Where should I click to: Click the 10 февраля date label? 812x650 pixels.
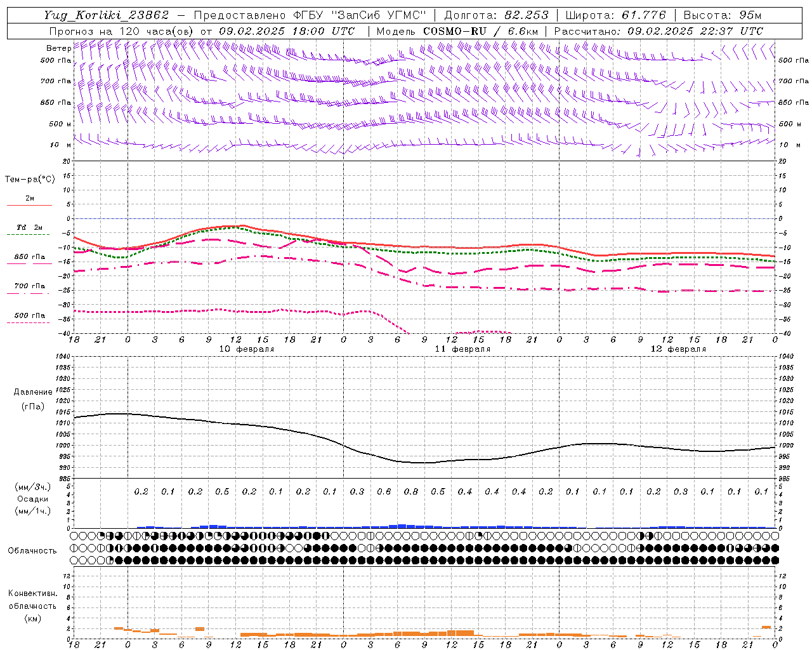[247, 349]
